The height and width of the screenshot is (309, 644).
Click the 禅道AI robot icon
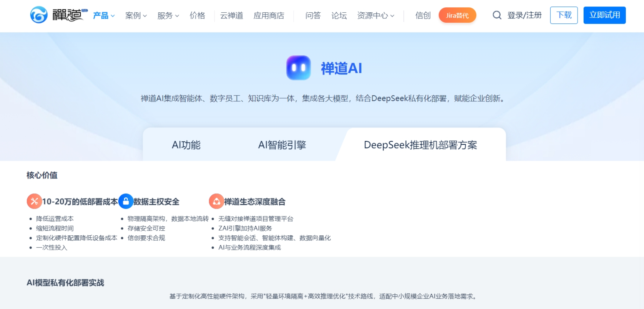[x=299, y=68]
